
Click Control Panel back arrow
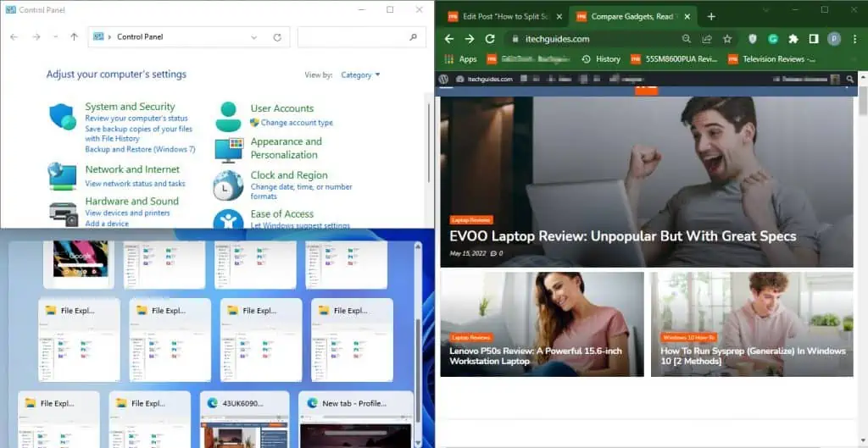(14, 37)
